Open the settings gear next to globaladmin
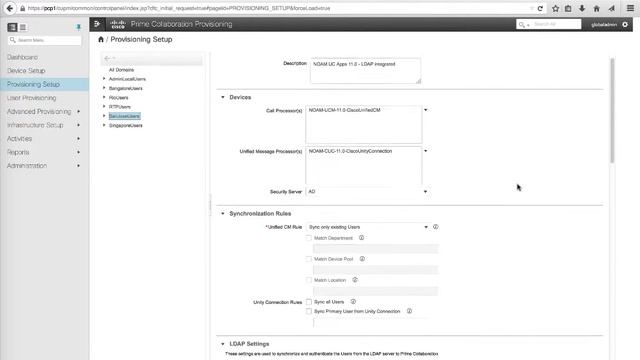The height and width of the screenshot is (360, 640). (625, 24)
